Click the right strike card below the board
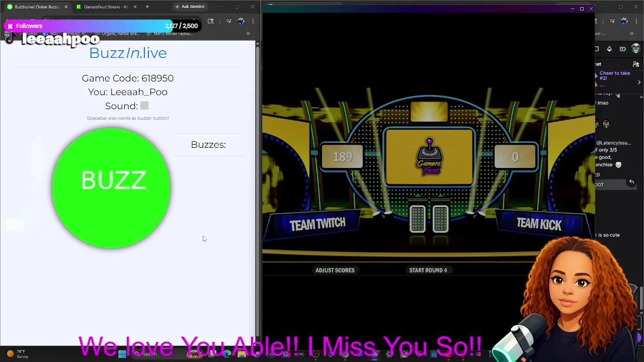This screenshot has height=362, width=644. click(441, 219)
